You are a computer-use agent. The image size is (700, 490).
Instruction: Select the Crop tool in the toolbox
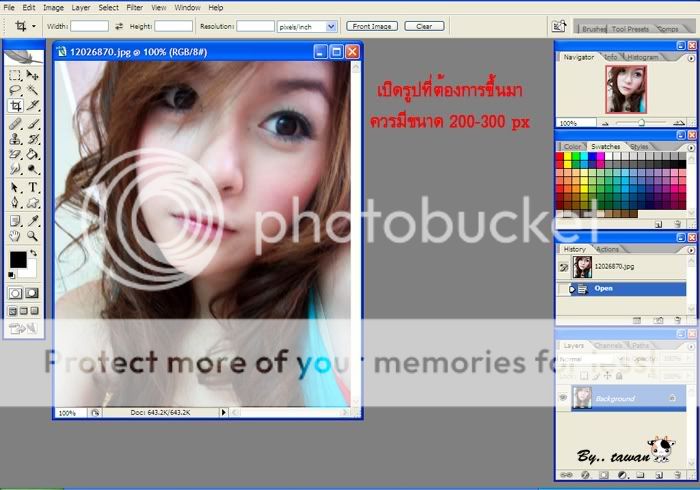point(15,105)
